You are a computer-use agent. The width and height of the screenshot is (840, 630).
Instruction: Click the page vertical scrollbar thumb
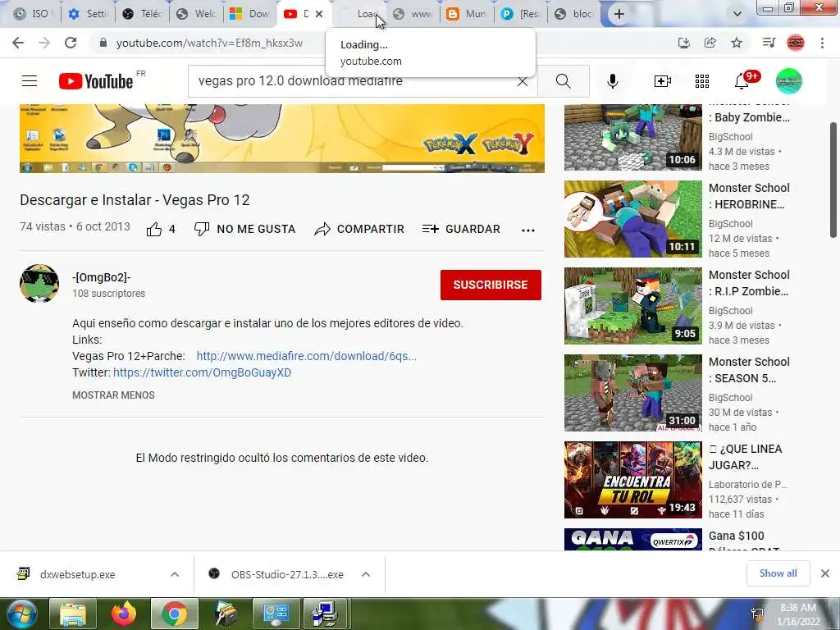833,180
